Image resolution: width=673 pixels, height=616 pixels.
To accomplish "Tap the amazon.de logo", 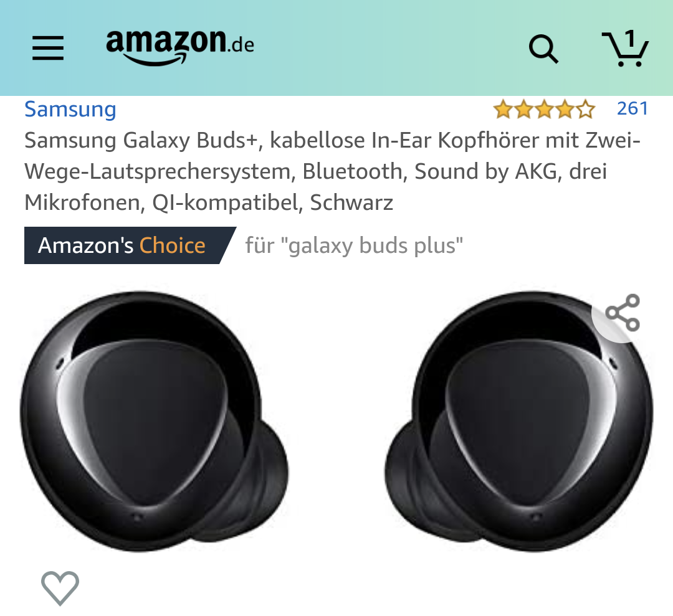I will pyautogui.click(x=180, y=47).
